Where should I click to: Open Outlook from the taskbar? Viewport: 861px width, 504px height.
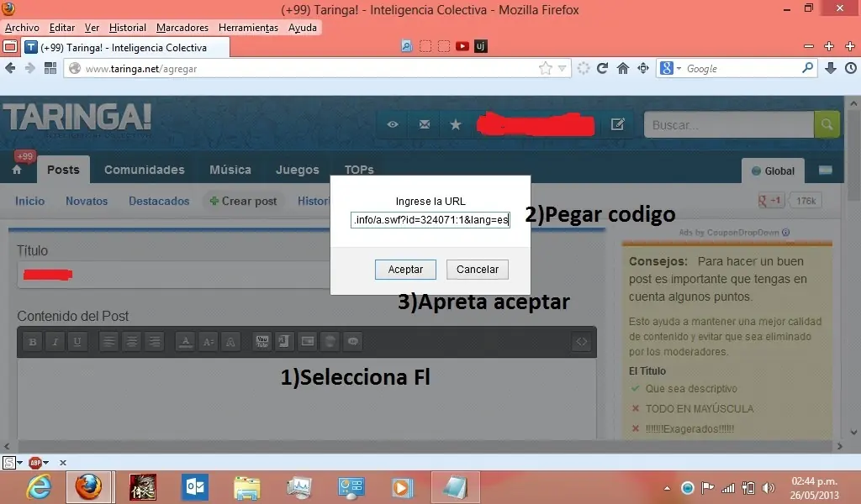pos(195,487)
